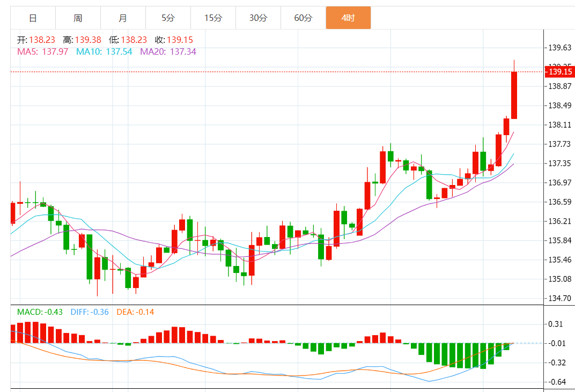Click the 138.87 price axis label
This screenshot has height=392, width=575.
point(559,86)
